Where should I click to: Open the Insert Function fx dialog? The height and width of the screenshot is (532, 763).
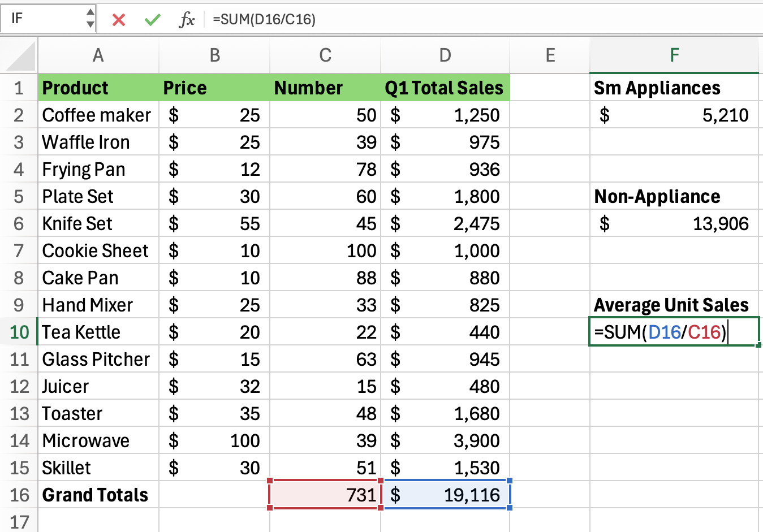pos(187,20)
